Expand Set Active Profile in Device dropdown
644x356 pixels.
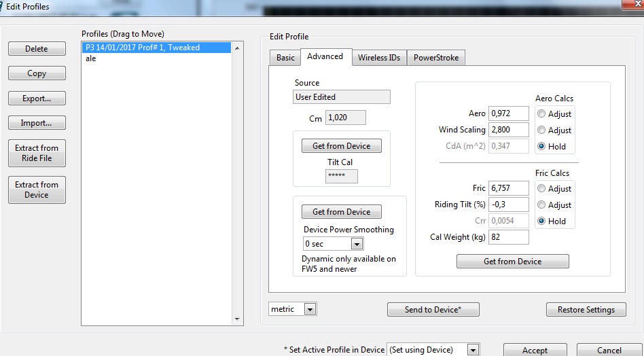click(x=473, y=350)
